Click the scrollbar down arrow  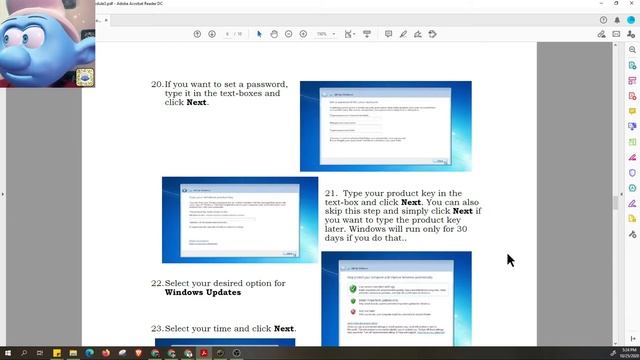point(616,343)
